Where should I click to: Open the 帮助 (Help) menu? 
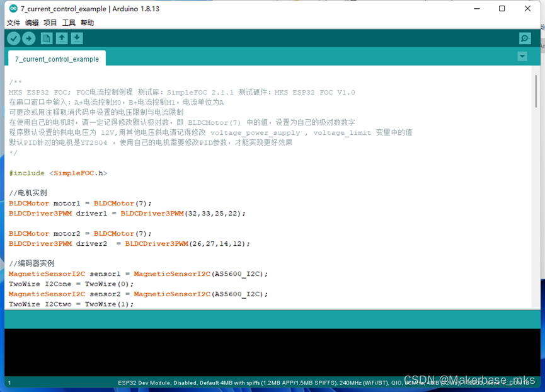click(x=87, y=22)
